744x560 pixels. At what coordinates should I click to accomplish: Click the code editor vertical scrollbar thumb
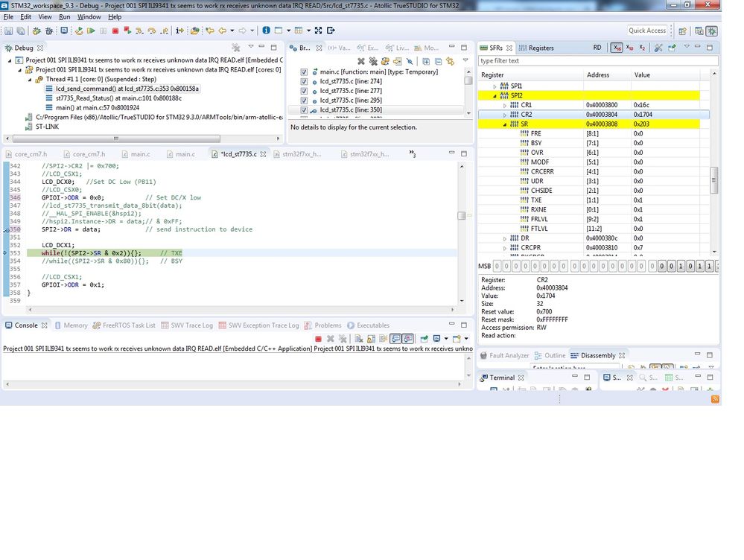[x=461, y=215]
